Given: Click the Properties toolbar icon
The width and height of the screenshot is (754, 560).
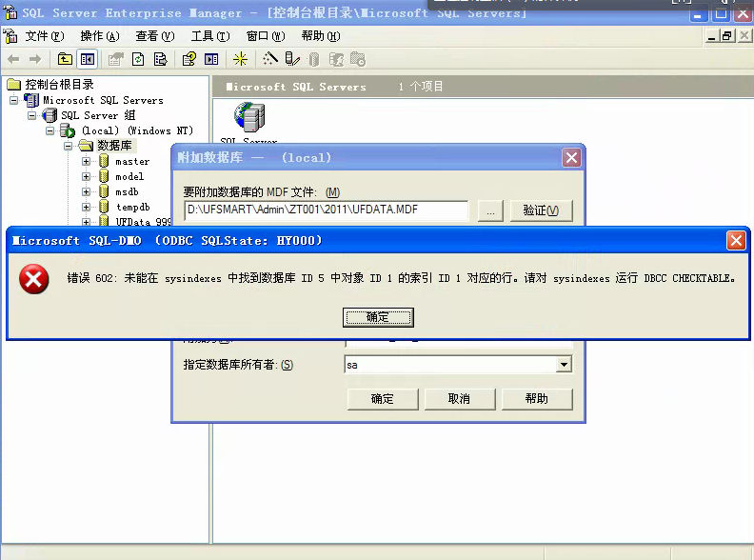Looking at the screenshot, I should (x=116, y=59).
